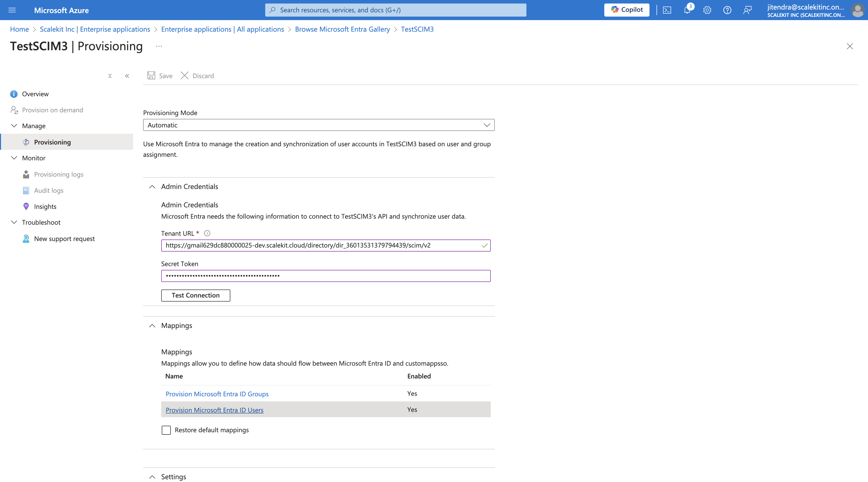This screenshot has width=868, height=482.
Task: Open the notifications bell
Action: point(687,10)
